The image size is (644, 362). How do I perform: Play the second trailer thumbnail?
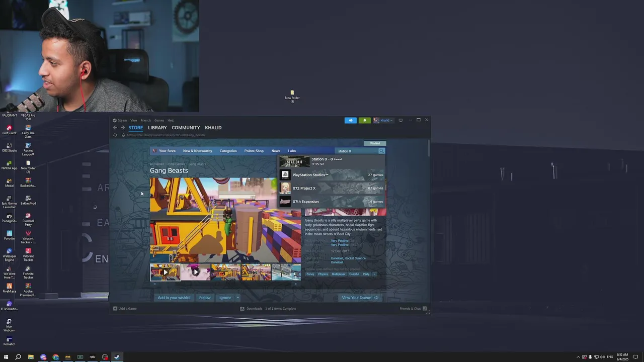tap(195, 272)
